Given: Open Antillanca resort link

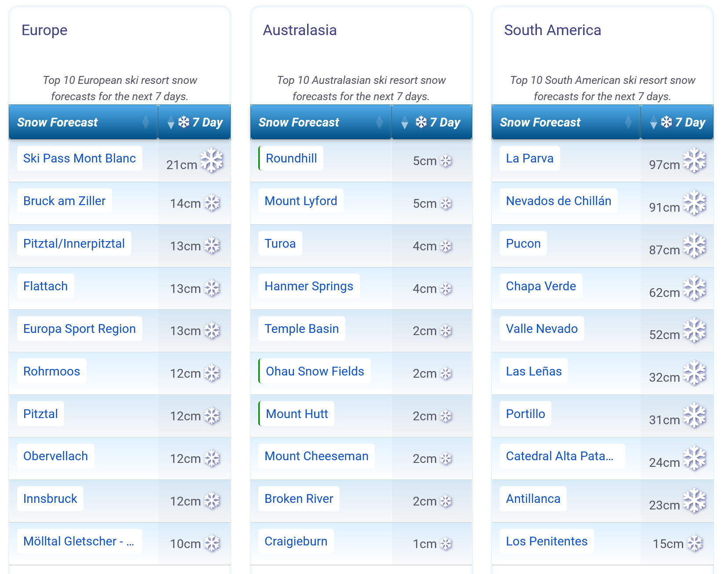Looking at the screenshot, I should tap(533, 498).
